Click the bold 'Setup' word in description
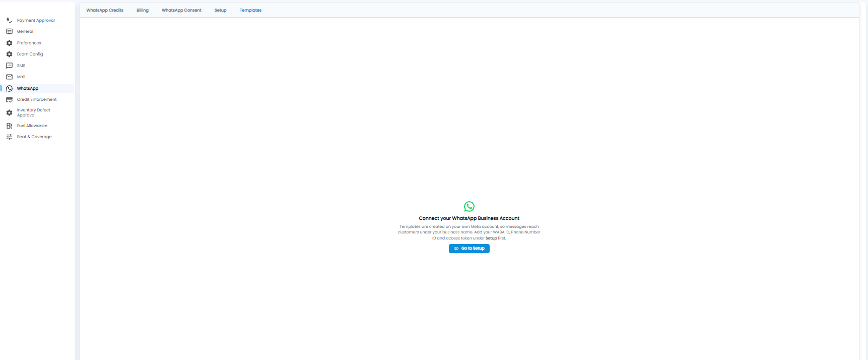Image resolution: width=868 pixels, height=360 pixels. (x=491, y=238)
